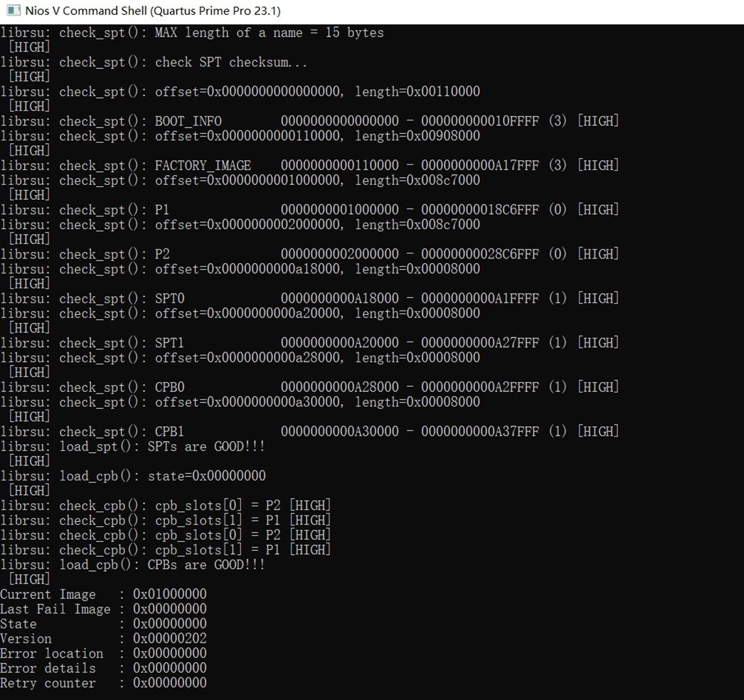Click the length=0x00110000 text
The width and height of the screenshot is (744, 700).
coord(417,92)
